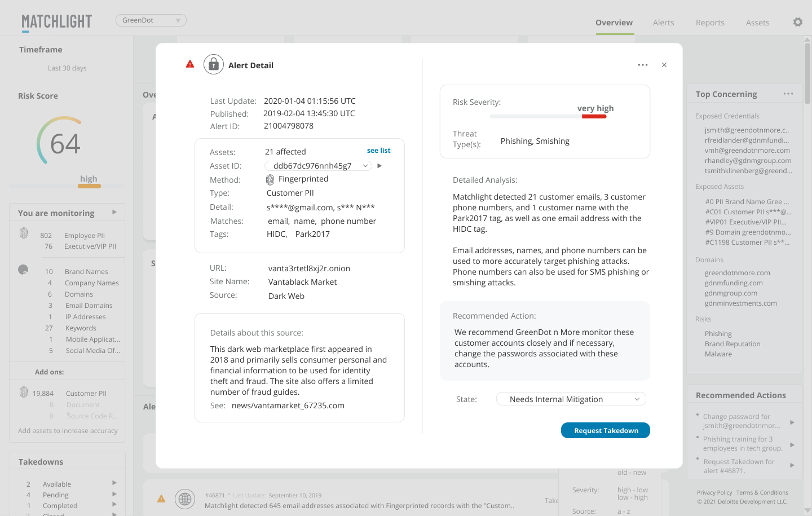812x516 pixels.
Task: Expand the You are monitoring panel arrow
Action: 114,212
